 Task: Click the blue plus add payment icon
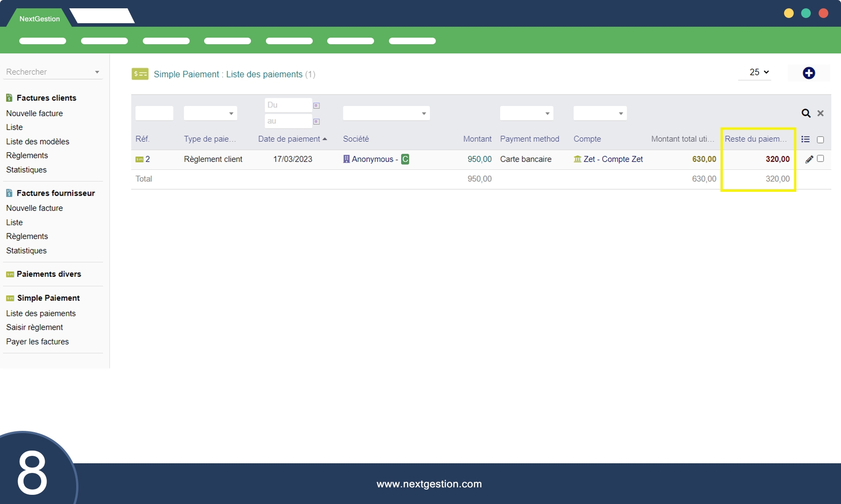[x=809, y=73]
